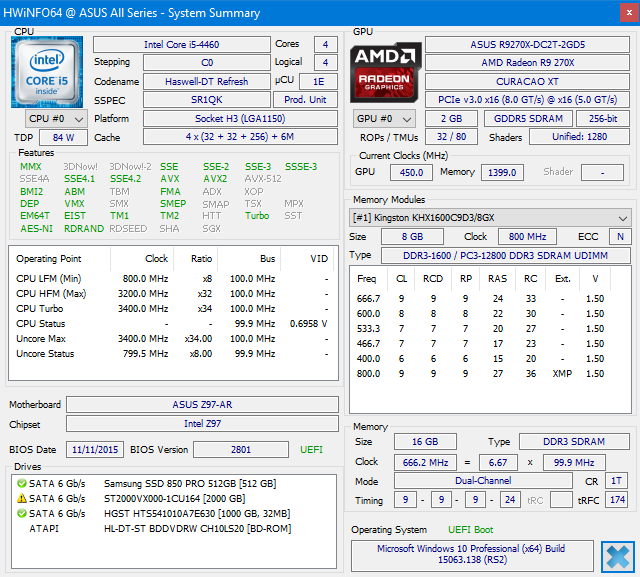Click green check icon for HGST drive

(x=22, y=513)
